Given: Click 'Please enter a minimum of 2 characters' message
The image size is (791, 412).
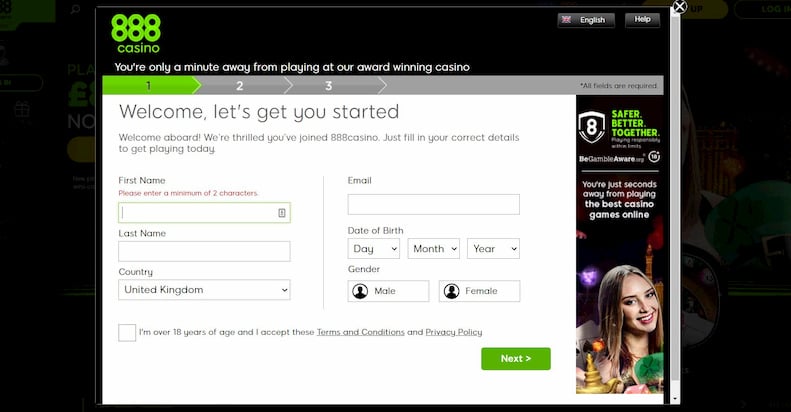Looking at the screenshot, I should click(188, 193).
